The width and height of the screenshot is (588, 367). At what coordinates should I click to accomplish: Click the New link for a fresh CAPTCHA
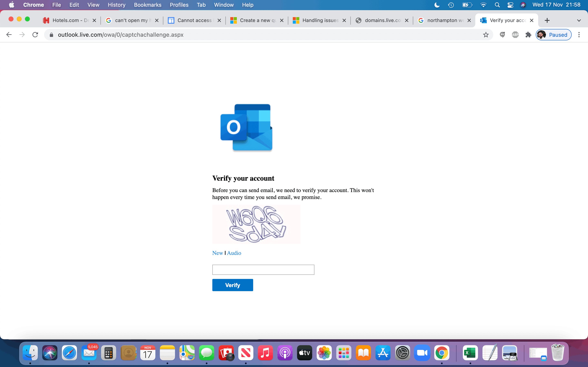tap(217, 253)
